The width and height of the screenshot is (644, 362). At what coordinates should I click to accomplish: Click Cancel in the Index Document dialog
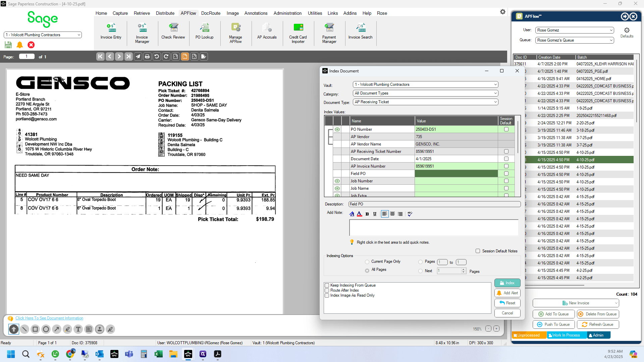tap(507, 313)
